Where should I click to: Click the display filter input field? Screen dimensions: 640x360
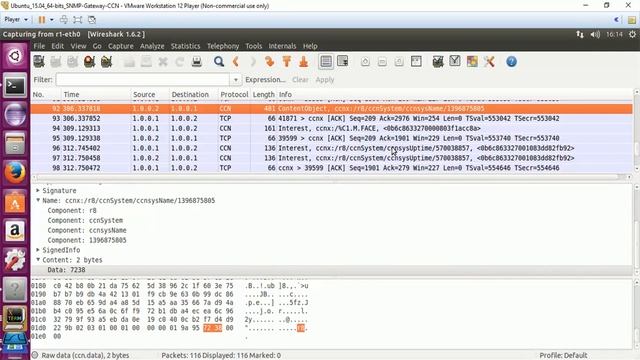click(143, 80)
